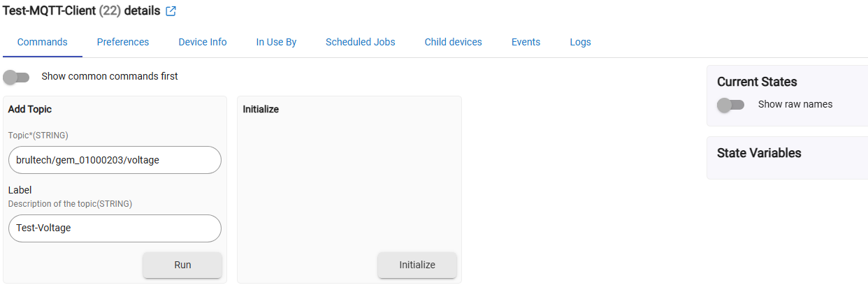Click the Test-MQTT-Client details title
The height and width of the screenshot is (292, 868).
81,11
